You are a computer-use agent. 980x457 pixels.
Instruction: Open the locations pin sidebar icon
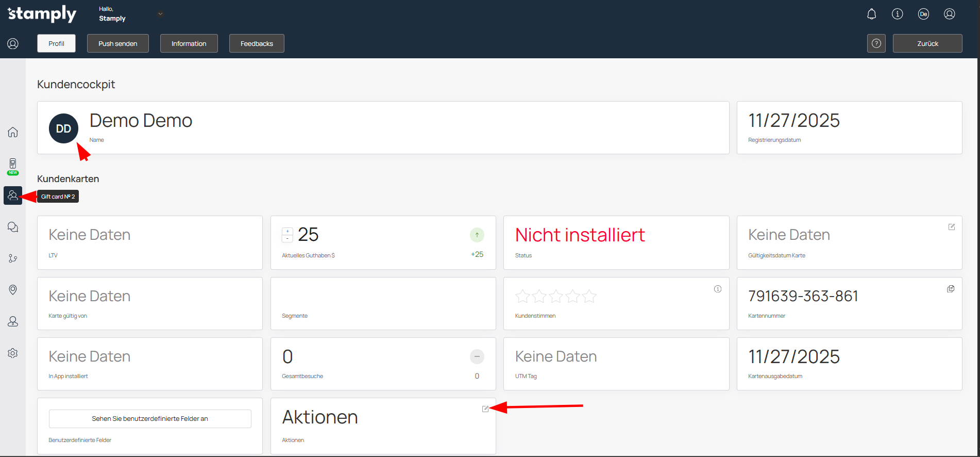13,290
